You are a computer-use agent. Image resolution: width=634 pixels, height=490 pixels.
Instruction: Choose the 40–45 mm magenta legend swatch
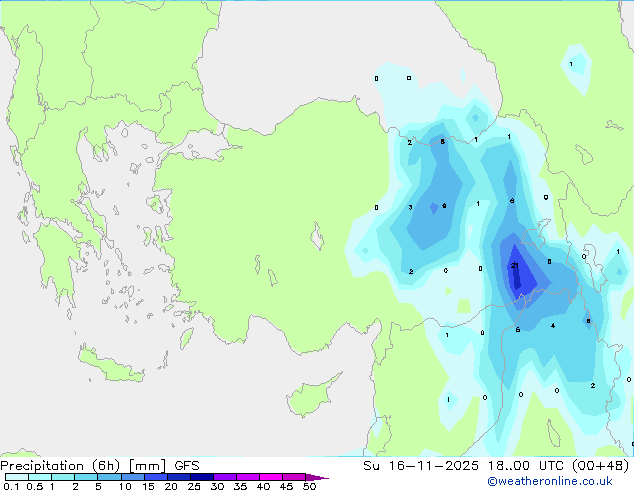pyautogui.click(x=271, y=477)
